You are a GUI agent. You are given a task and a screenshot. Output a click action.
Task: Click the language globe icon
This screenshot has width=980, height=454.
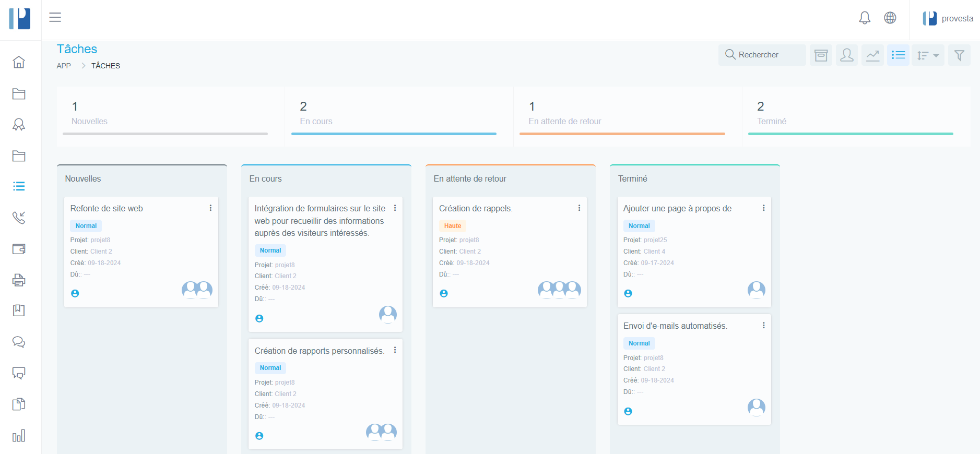(x=890, y=18)
